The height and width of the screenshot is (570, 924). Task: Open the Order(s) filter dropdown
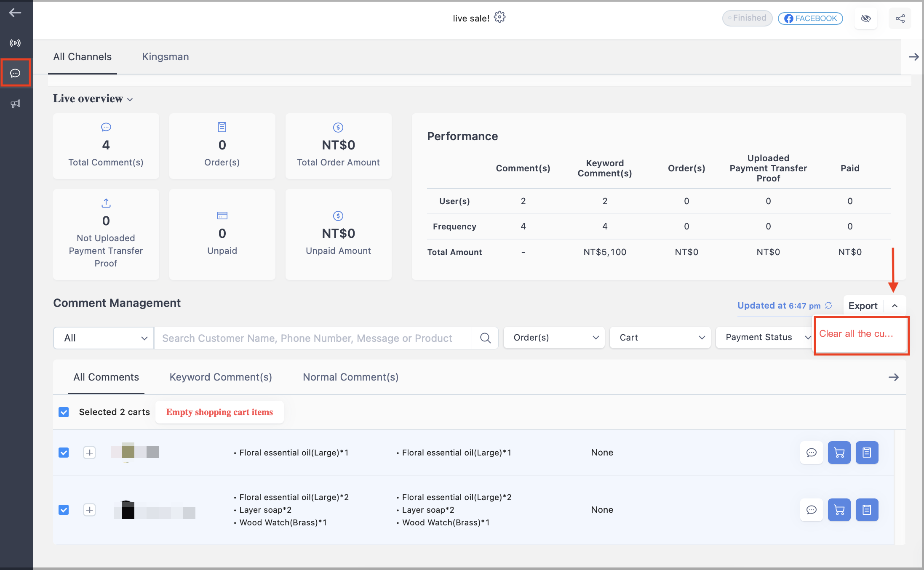554,338
